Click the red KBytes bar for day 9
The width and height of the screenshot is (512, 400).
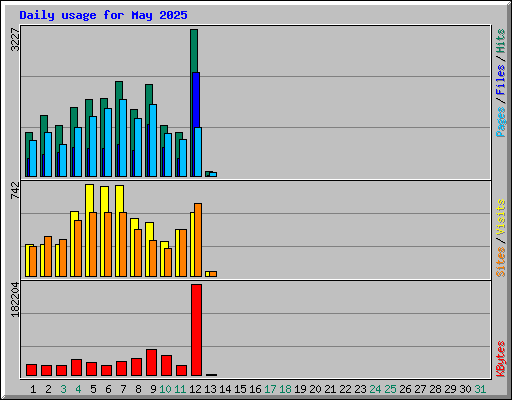pos(151,363)
